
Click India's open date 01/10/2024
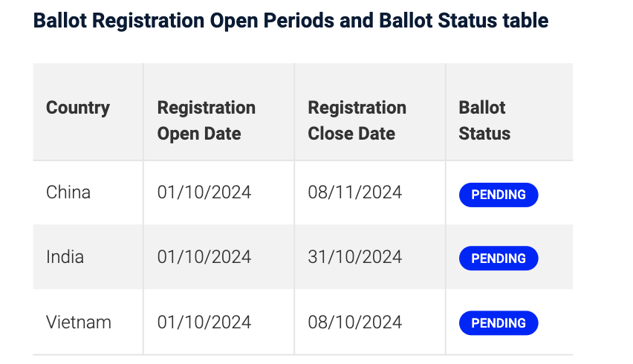[x=204, y=257]
